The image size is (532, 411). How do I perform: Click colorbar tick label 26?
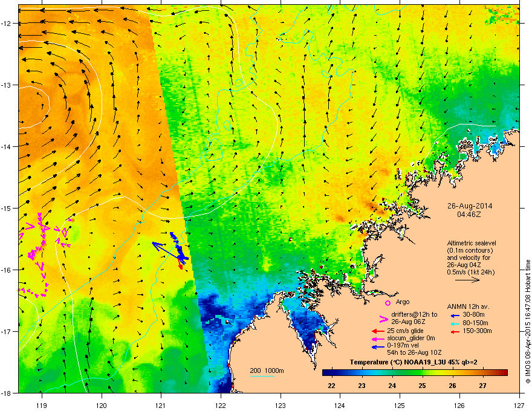coord(452,386)
